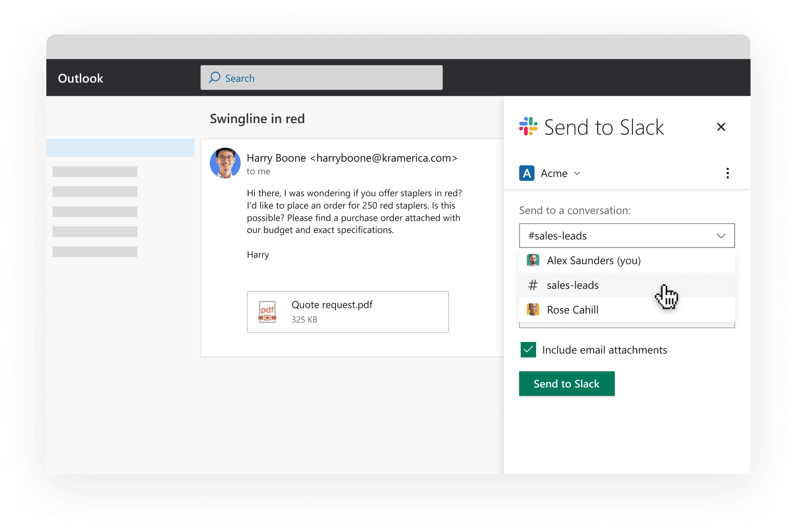Screen dimensions: 797x532
Task: Open the Quote request.pdf attachment
Action: click(348, 312)
